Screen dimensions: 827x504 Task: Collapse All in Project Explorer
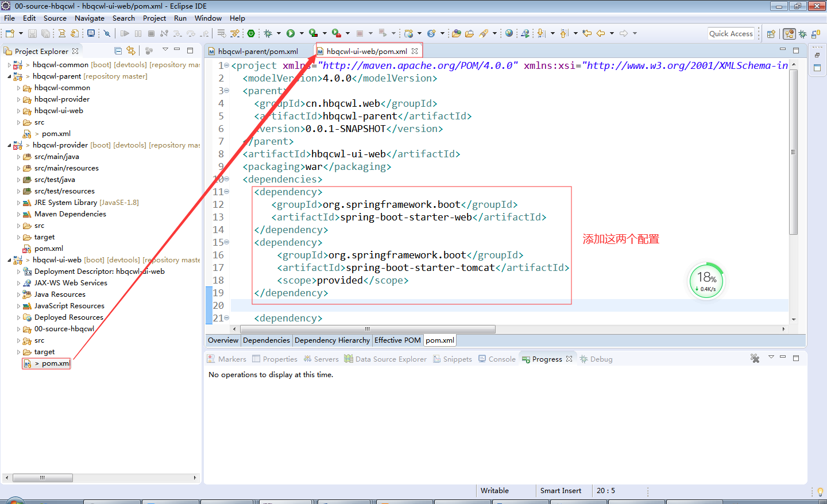118,51
